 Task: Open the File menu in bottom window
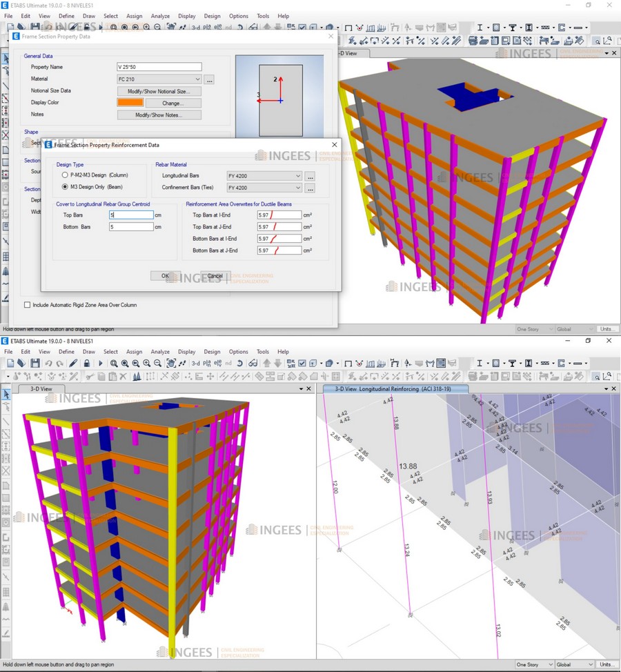coord(8,351)
